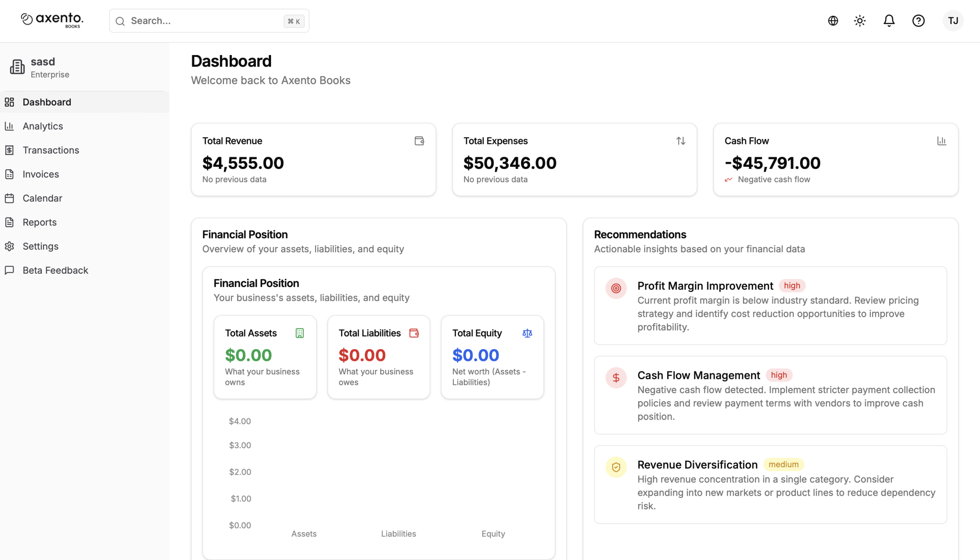This screenshot has height=560, width=980.
Task: Click the Reports file sidebar icon
Action: [10, 222]
